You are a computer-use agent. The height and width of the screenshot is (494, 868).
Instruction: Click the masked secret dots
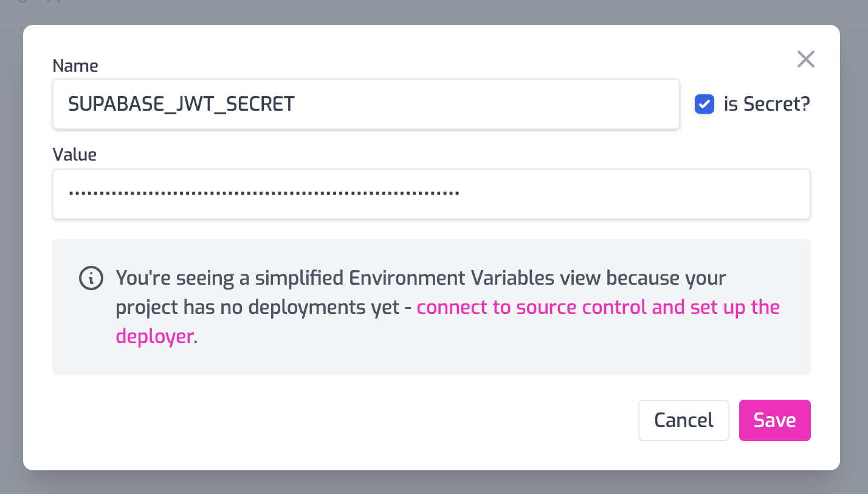[264, 194]
